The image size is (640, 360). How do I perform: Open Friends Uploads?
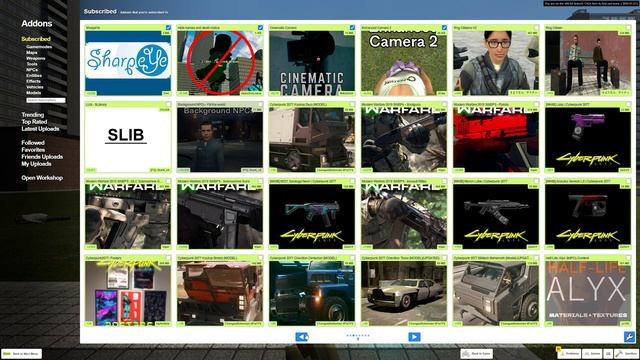click(x=42, y=157)
